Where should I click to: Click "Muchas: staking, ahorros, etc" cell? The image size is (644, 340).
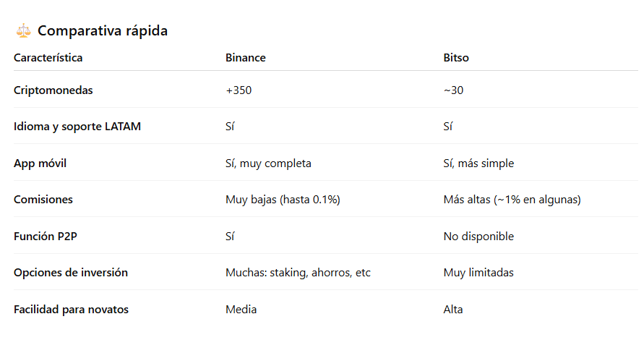pyautogui.click(x=298, y=273)
